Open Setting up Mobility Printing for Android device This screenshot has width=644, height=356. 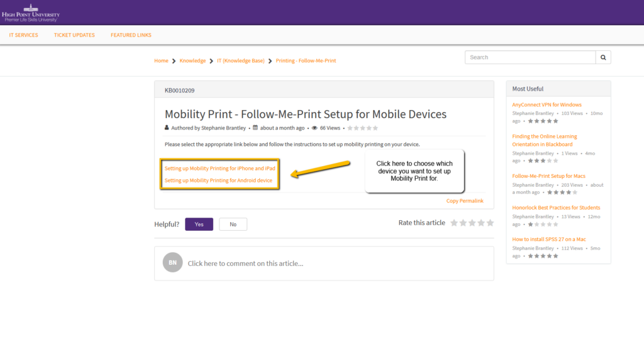pos(218,181)
